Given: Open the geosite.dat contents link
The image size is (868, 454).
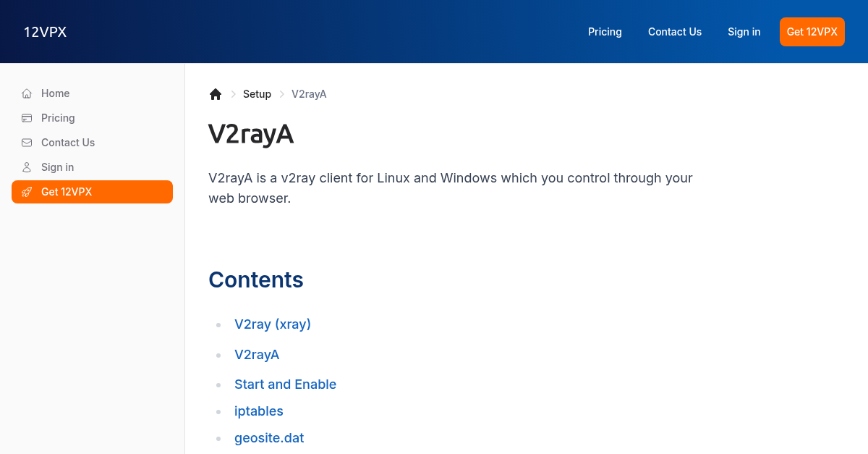Looking at the screenshot, I should click(x=269, y=438).
